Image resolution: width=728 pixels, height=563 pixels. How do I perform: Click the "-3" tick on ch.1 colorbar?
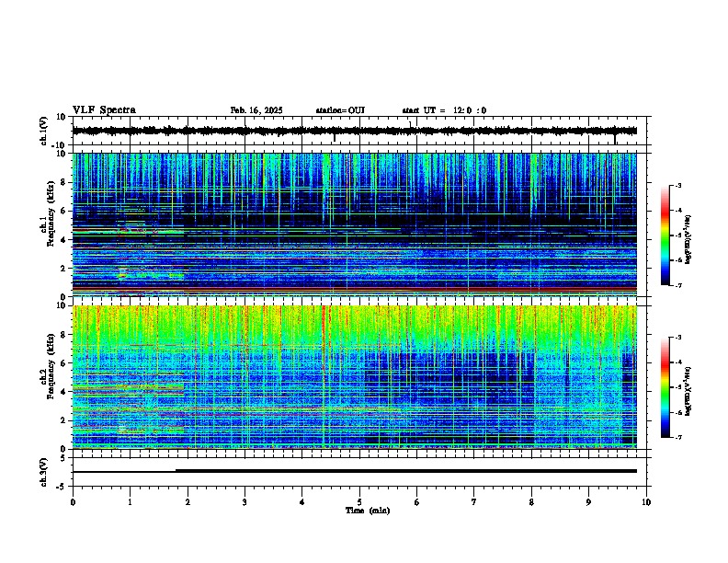point(678,186)
